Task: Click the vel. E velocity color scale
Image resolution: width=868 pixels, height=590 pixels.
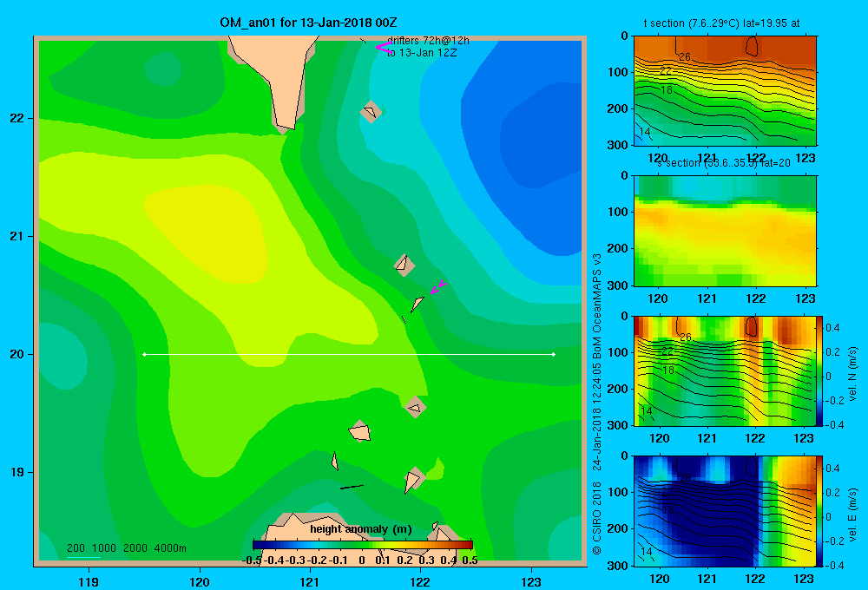Action: pyautogui.click(x=820, y=511)
